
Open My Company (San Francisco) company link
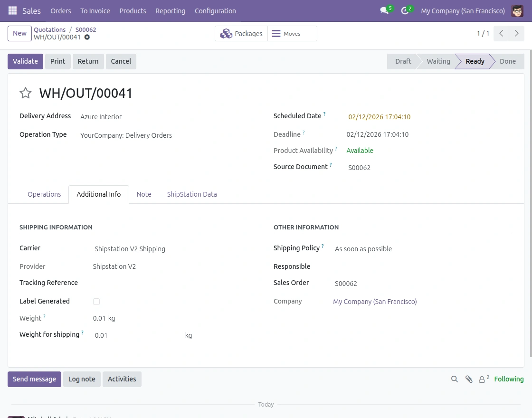coord(375,302)
